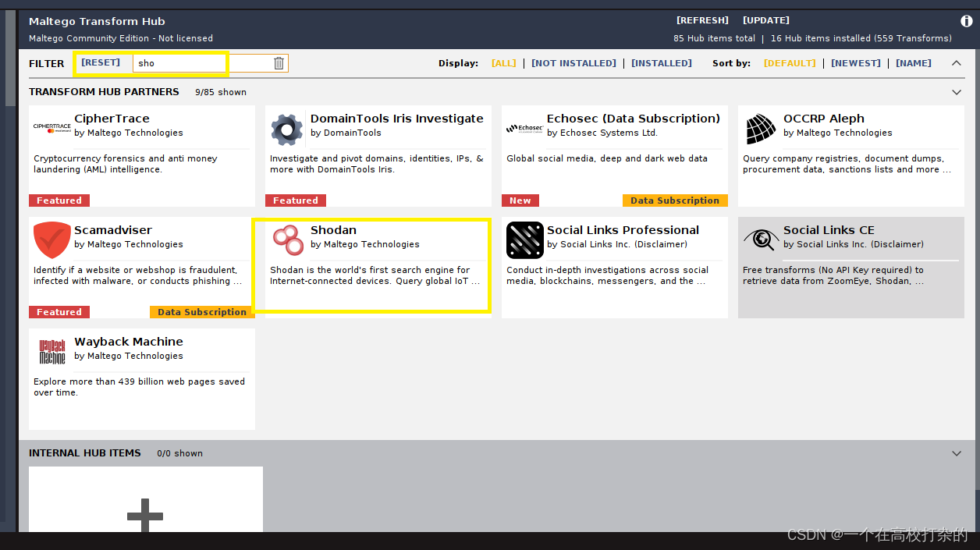This screenshot has height=550, width=980.
Task: Reset the filter
Action: point(101,62)
